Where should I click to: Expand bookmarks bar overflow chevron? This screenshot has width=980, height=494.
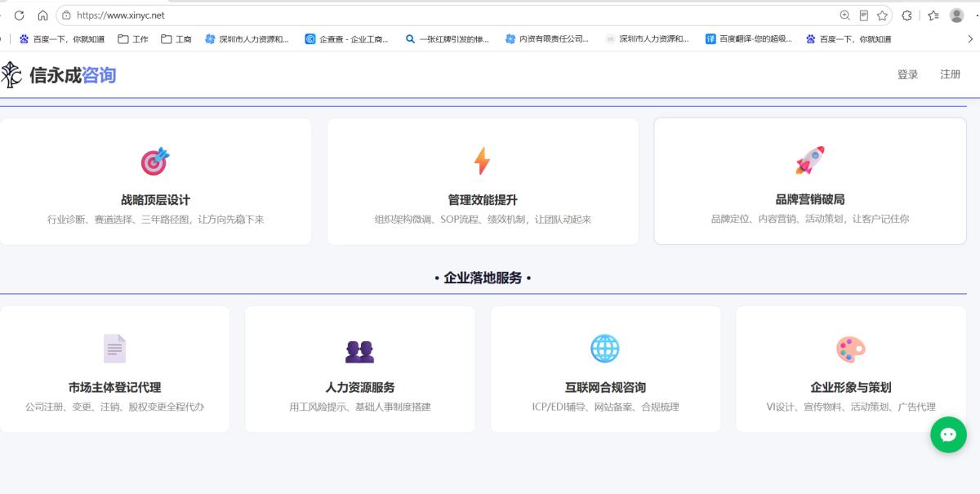969,38
